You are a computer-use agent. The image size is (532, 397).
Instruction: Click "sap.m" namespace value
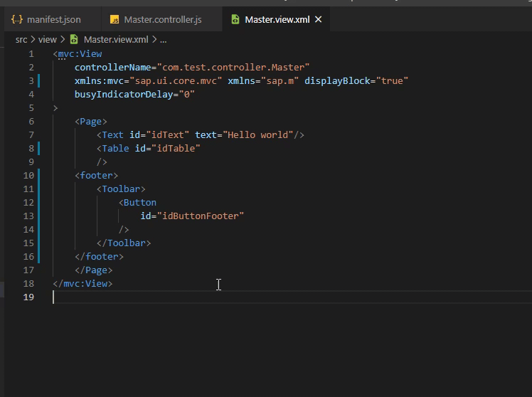click(x=280, y=81)
